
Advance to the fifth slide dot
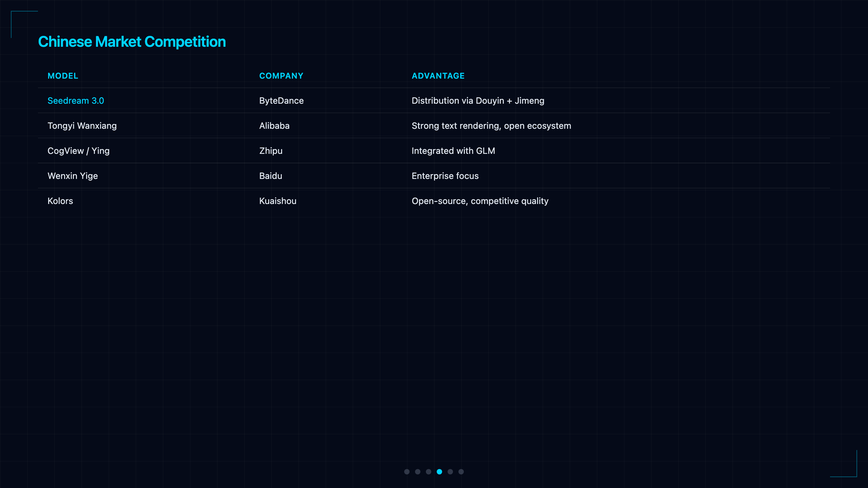click(450, 472)
